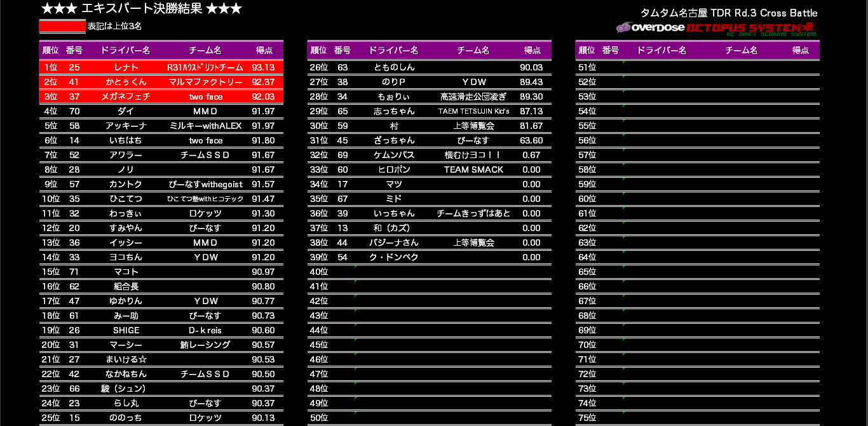The height and width of the screenshot is (426, 868).
Task: Select driver とものしん
Action: (x=393, y=67)
